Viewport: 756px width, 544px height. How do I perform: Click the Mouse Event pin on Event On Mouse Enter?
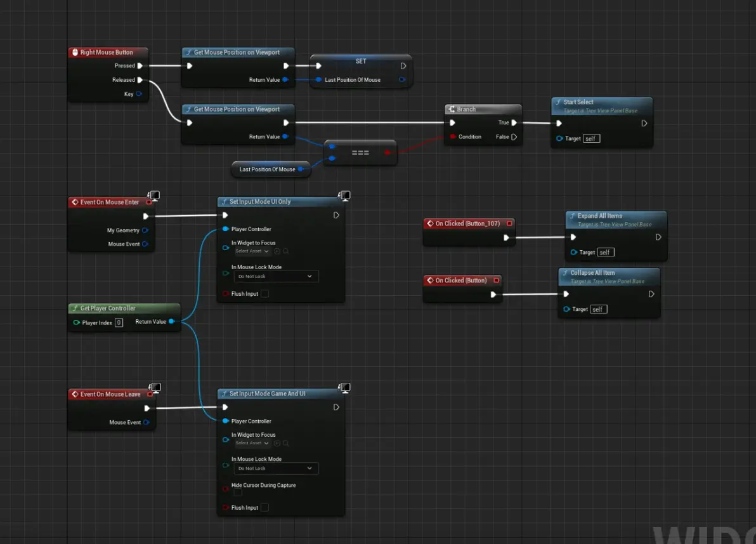pyautogui.click(x=145, y=244)
